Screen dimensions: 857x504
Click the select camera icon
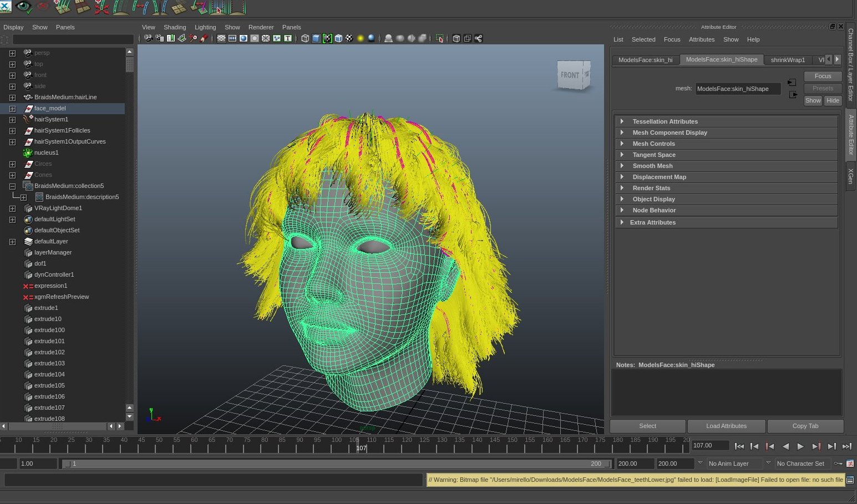click(149, 38)
